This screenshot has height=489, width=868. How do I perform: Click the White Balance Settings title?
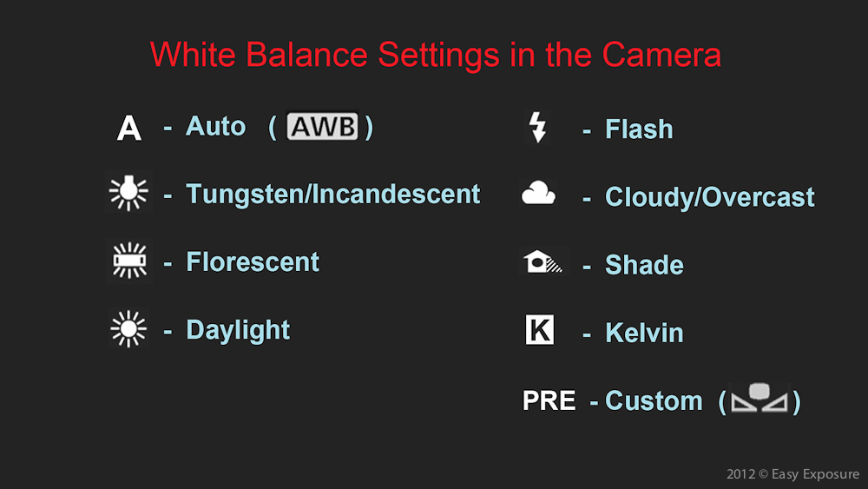click(x=436, y=55)
